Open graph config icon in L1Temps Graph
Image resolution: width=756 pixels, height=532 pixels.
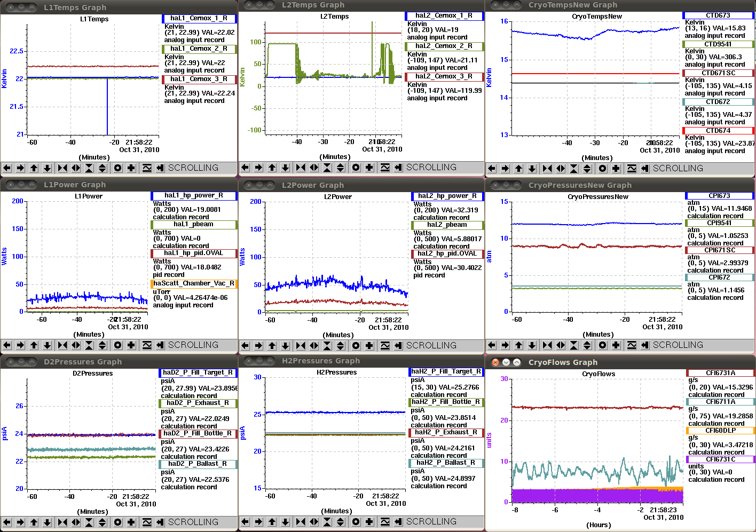pos(147,168)
